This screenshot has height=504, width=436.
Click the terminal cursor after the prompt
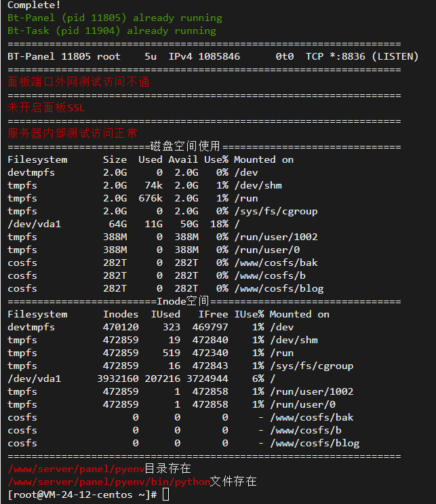coord(166,495)
